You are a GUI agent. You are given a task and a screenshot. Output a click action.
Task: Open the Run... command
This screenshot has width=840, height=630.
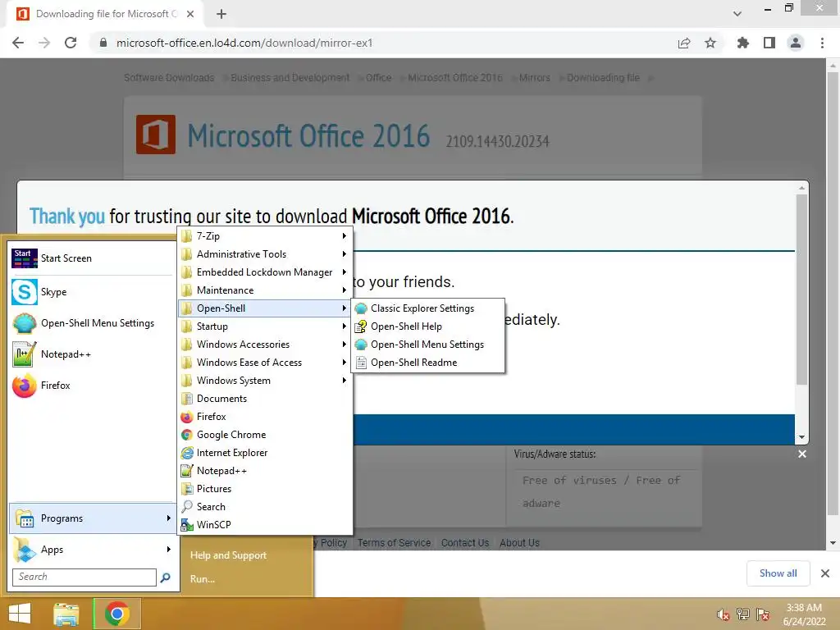[x=203, y=579]
